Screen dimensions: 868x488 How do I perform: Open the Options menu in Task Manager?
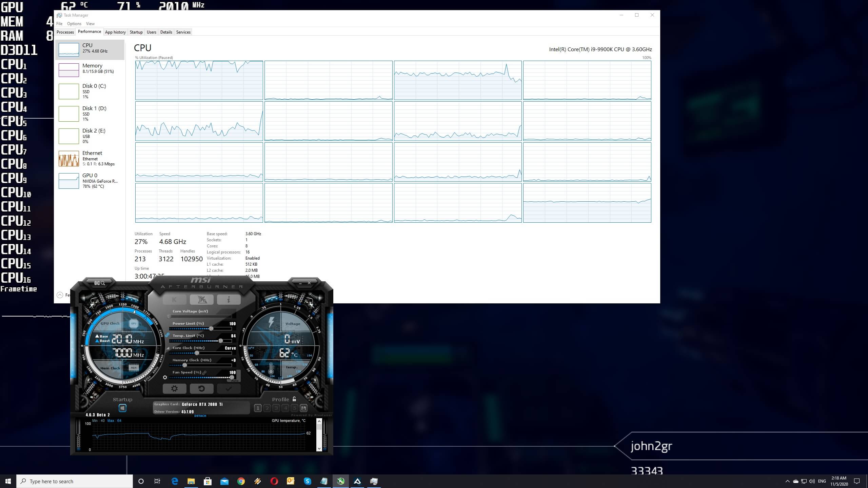click(74, 24)
